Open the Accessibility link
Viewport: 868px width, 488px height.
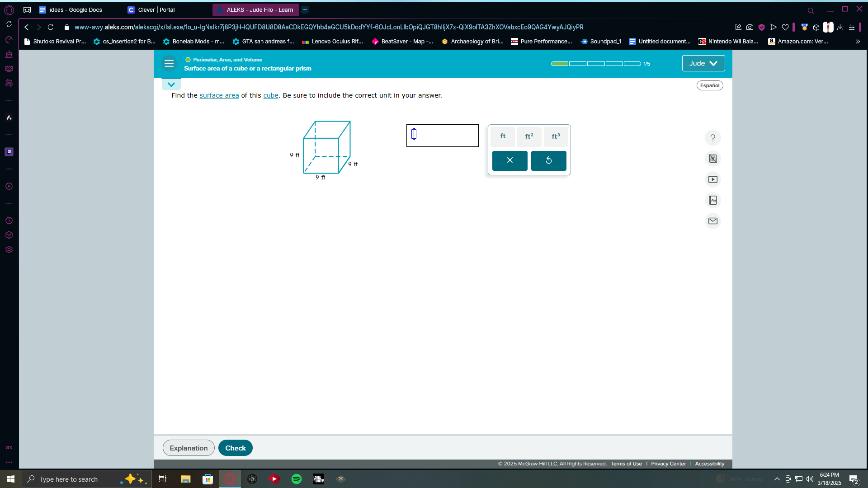point(710,464)
